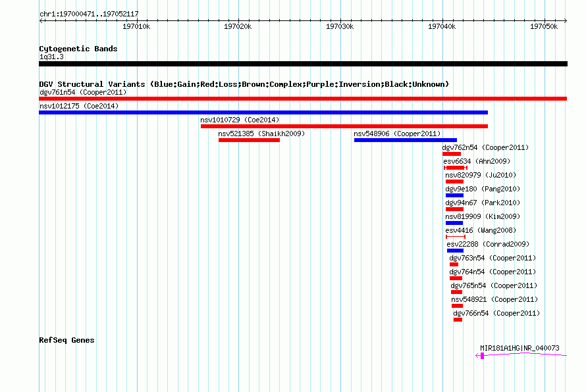Screen dimensions: 586x392
Task: Select the red nsv521385 variant bar
Action: [x=249, y=140]
